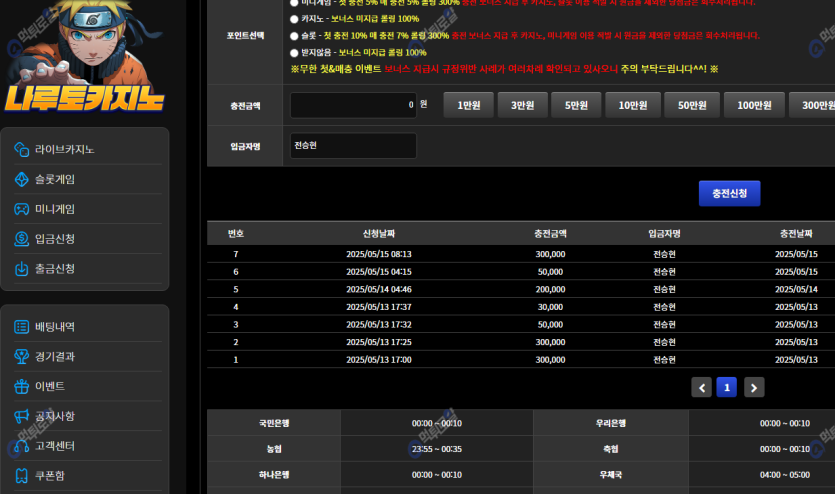The image size is (835, 494).
Task: View 베팅내역 betting history icon
Action: tap(22, 327)
